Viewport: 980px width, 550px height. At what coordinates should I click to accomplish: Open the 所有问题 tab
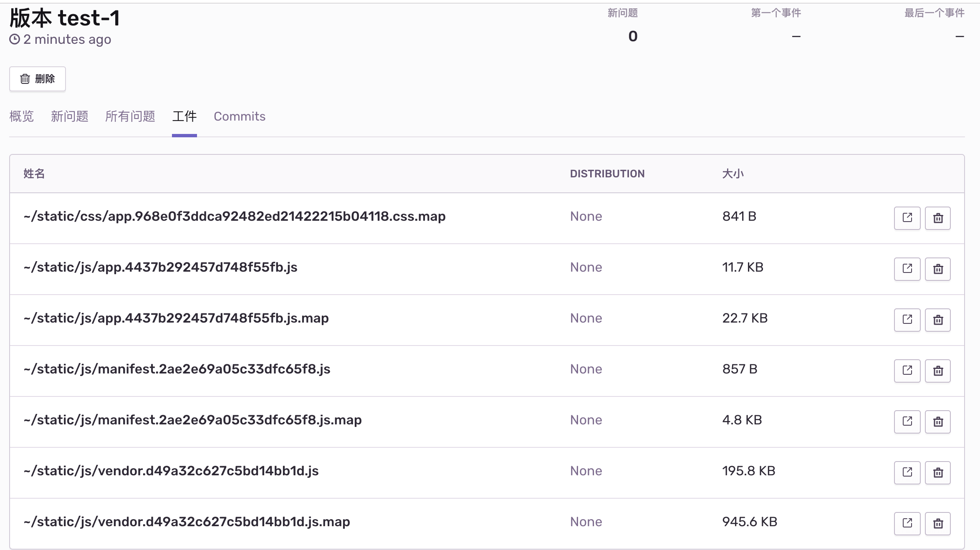(x=130, y=116)
